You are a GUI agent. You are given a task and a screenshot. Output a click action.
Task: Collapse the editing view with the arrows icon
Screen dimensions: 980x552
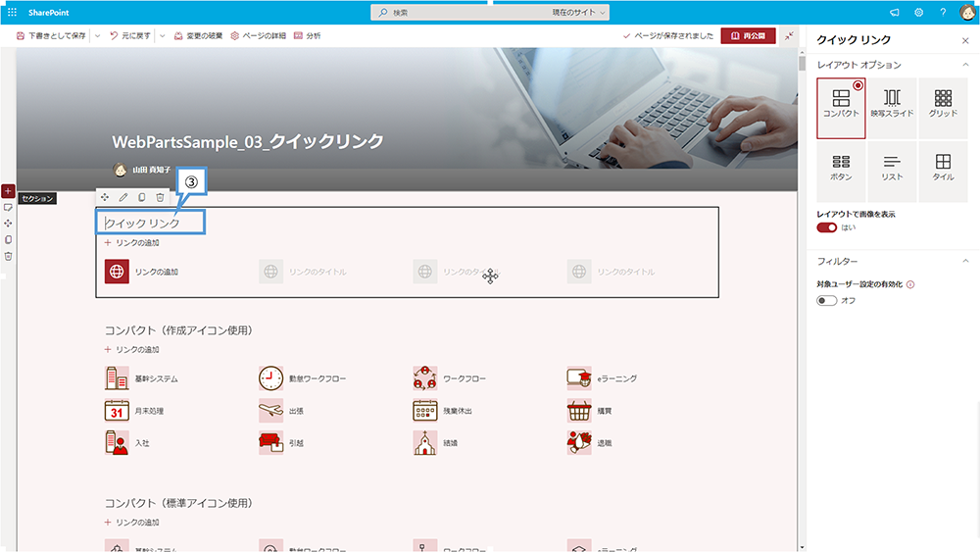click(789, 35)
